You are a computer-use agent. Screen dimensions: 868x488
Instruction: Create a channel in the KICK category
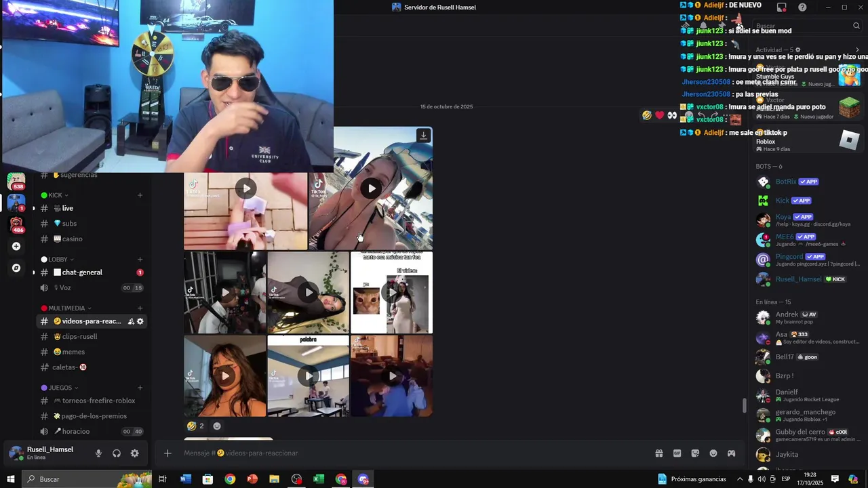(140, 195)
